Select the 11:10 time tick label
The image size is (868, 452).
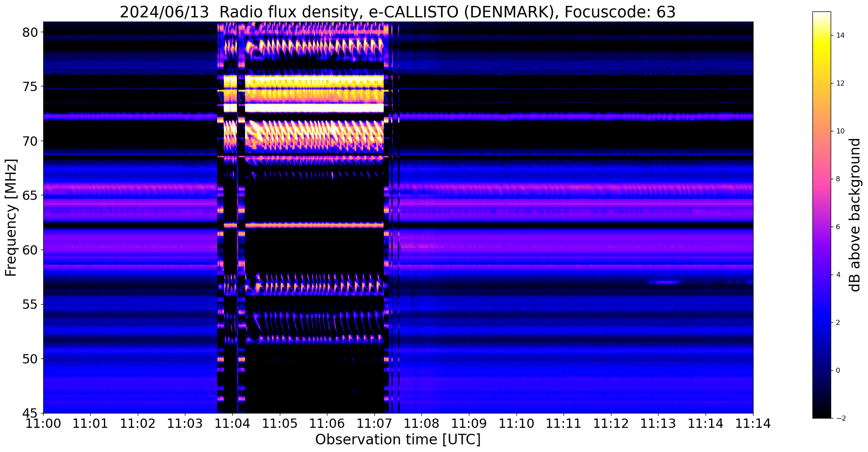(x=516, y=423)
